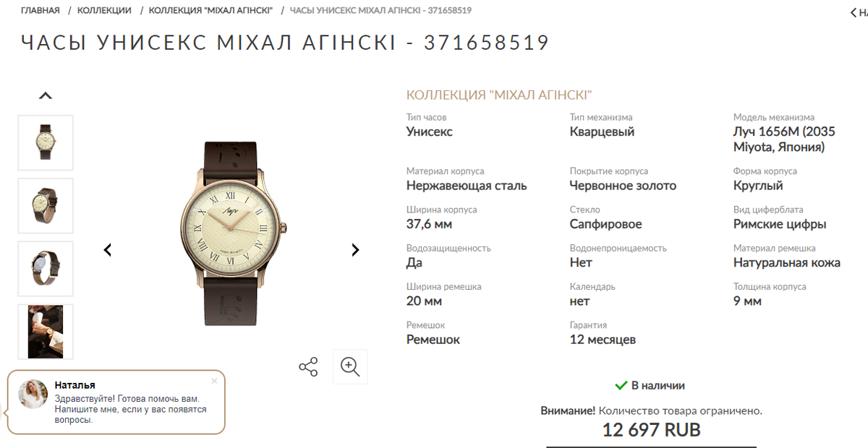Screen dimensions: 868x448
Task: Show previous watch photo with left arrow
Action: coord(108,250)
